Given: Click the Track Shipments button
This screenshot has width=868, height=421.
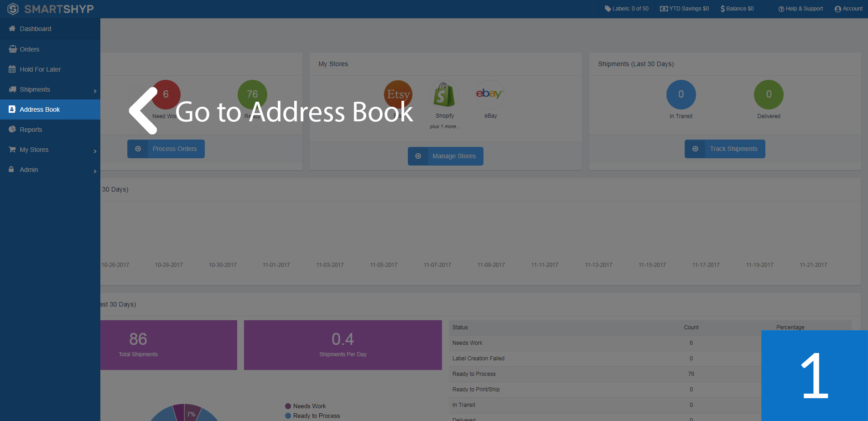Looking at the screenshot, I should tap(725, 149).
